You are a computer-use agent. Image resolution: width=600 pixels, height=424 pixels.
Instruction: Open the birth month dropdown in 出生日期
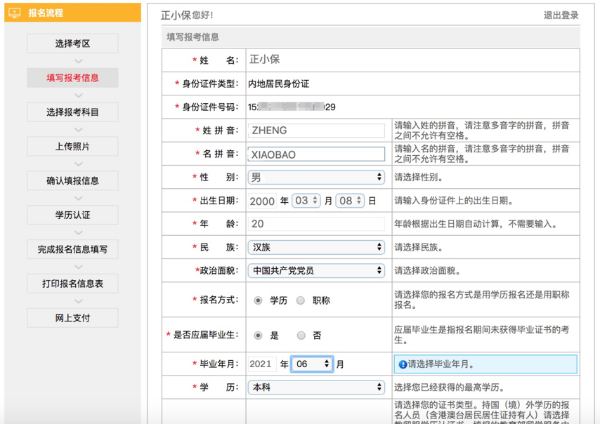pos(305,200)
